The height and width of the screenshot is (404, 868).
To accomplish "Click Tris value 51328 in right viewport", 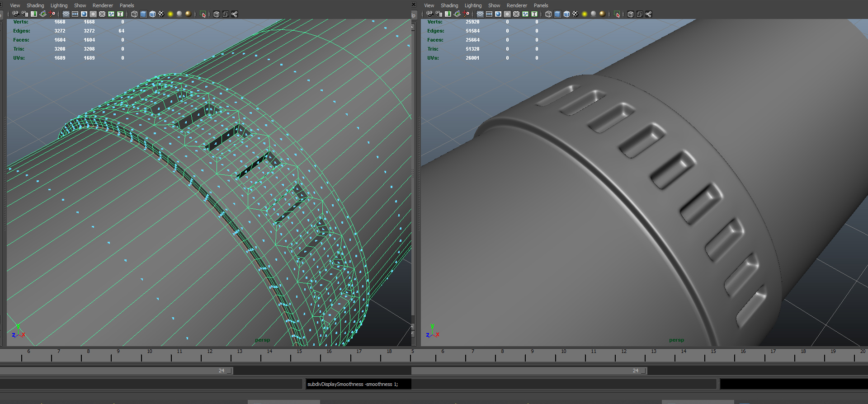I will 472,49.
